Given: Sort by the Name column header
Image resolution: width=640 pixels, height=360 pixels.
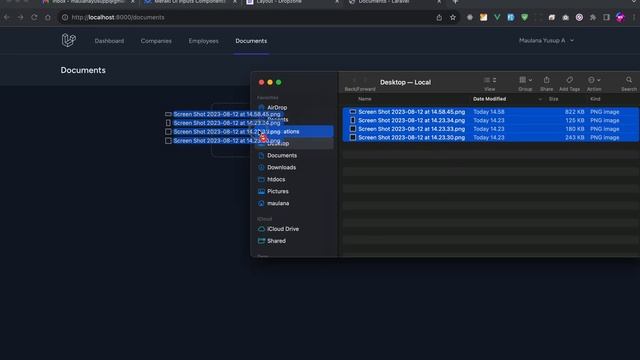Looking at the screenshot, I should click(365, 99).
